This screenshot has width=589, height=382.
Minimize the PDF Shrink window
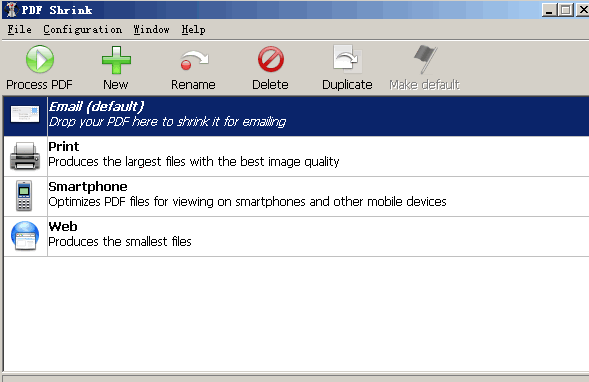[549, 9]
